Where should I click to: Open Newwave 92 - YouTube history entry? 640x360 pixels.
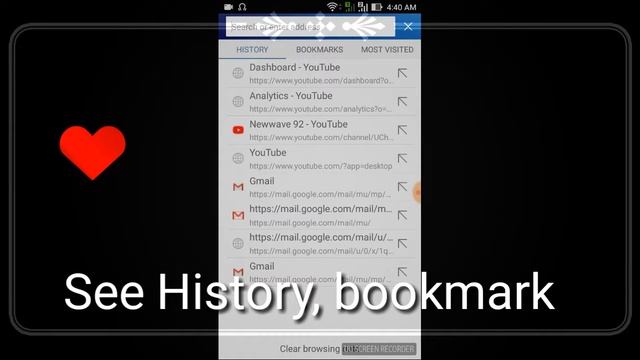click(x=320, y=130)
